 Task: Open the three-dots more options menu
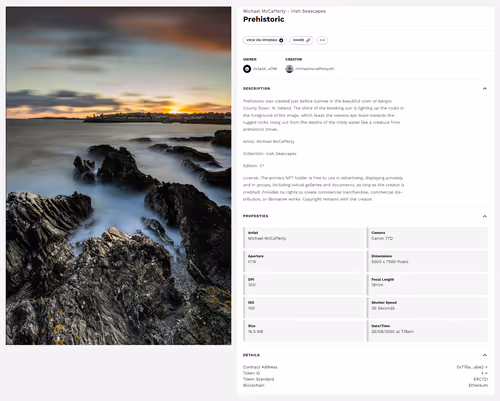(x=322, y=40)
